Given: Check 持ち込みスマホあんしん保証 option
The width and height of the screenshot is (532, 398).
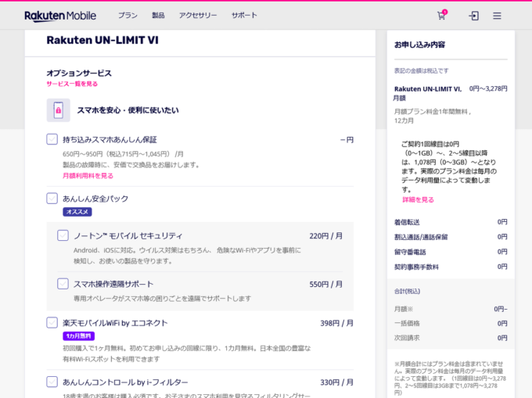Looking at the screenshot, I should pos(52,139).
